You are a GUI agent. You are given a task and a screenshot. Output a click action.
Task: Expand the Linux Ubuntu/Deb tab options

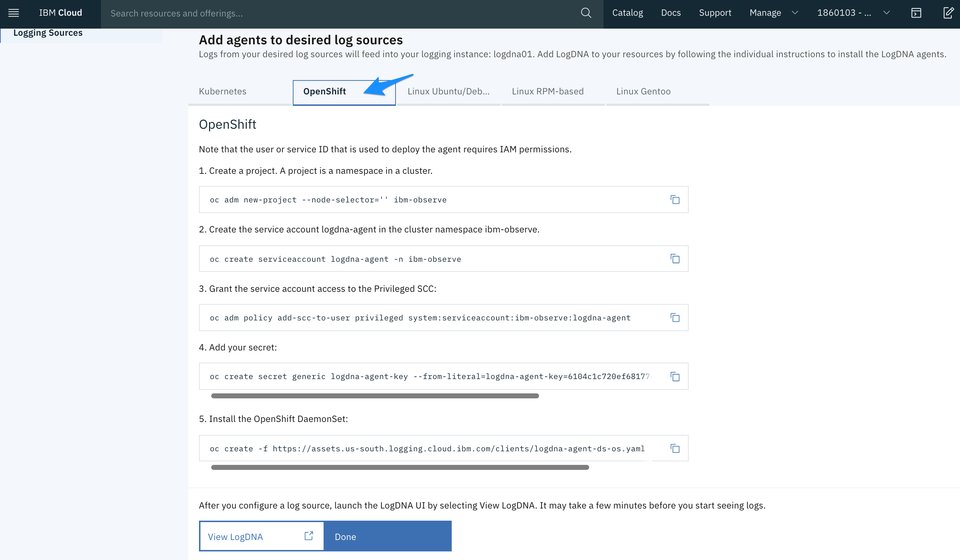coord(448,91)
